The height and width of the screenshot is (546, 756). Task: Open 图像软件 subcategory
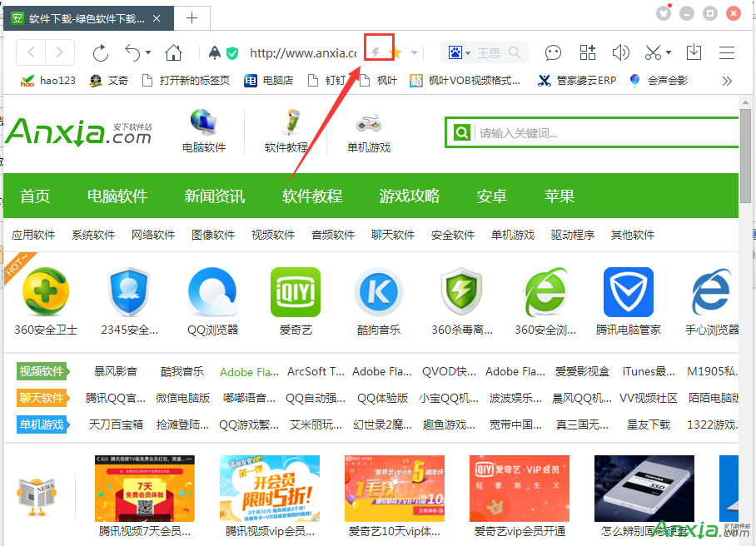pos(213,235)
